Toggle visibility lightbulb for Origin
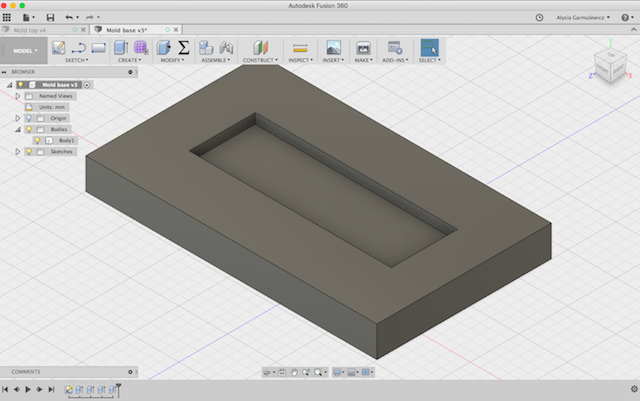The width and height of the screenshot is (640, 401). 29,118
